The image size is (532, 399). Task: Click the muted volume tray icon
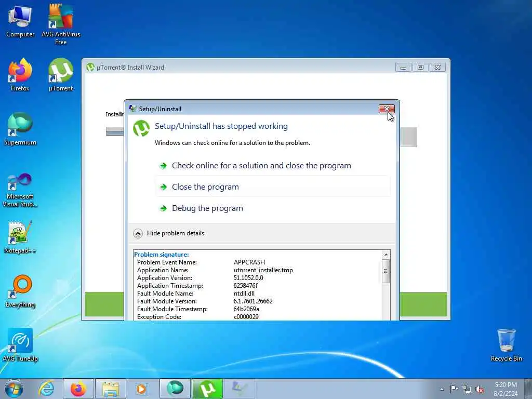point(480,389)
